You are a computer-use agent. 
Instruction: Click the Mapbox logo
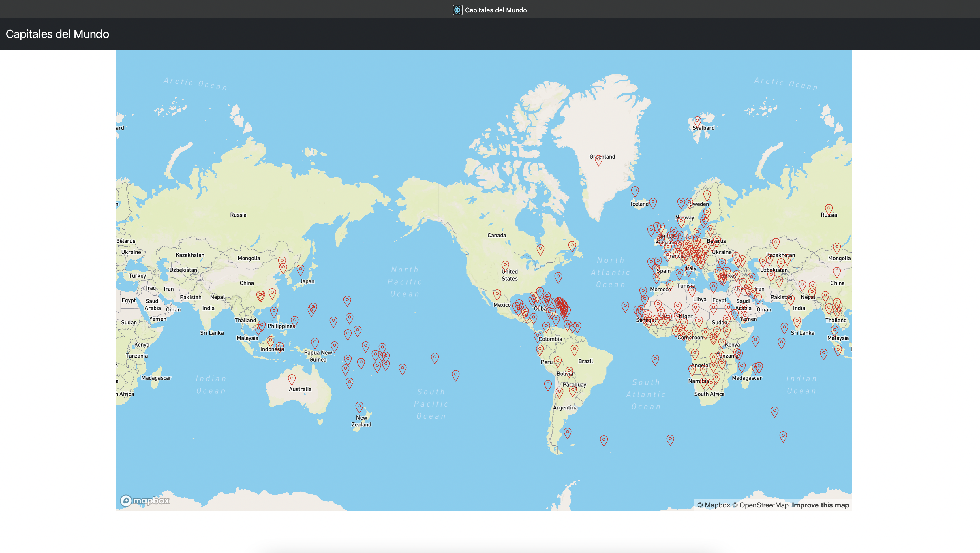pos(145,501)
